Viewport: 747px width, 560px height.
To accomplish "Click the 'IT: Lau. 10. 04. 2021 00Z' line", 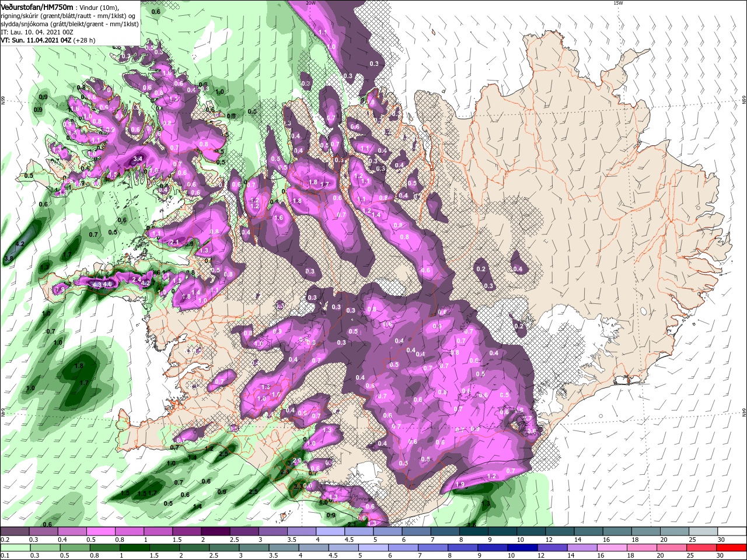I will pyautogui.click(x=36, y=32).
